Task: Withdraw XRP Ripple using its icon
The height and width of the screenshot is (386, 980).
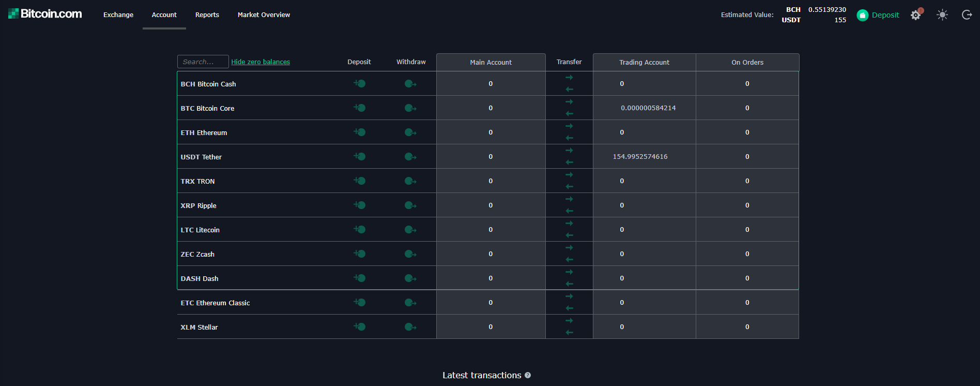Action: coord(410,205)
